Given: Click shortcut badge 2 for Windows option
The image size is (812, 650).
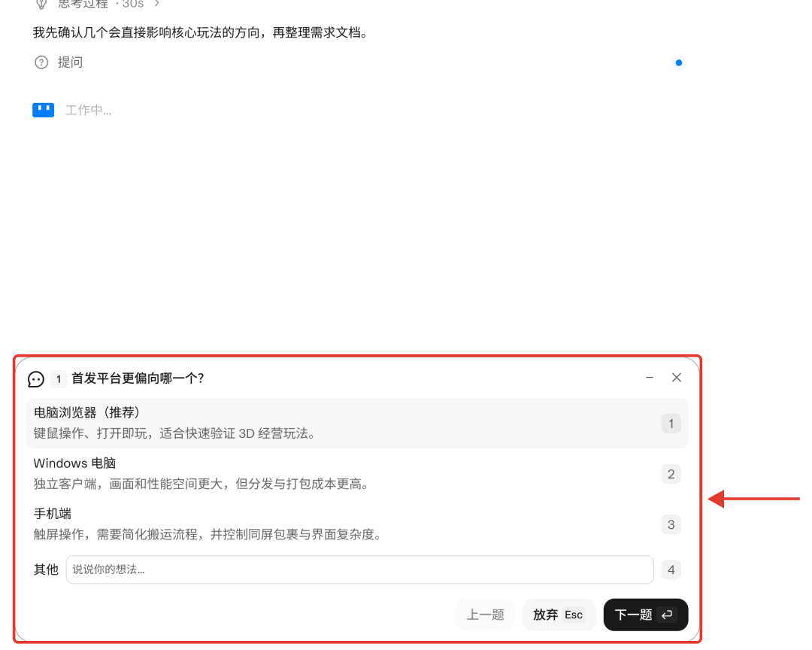Looking at the screenshot, I should (671, 474).
